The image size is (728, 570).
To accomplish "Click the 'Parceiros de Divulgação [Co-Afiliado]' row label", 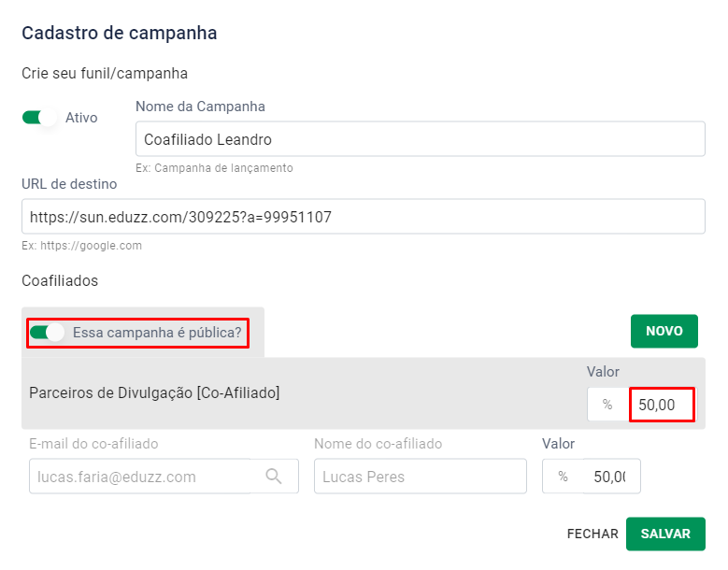I will 154,393.
